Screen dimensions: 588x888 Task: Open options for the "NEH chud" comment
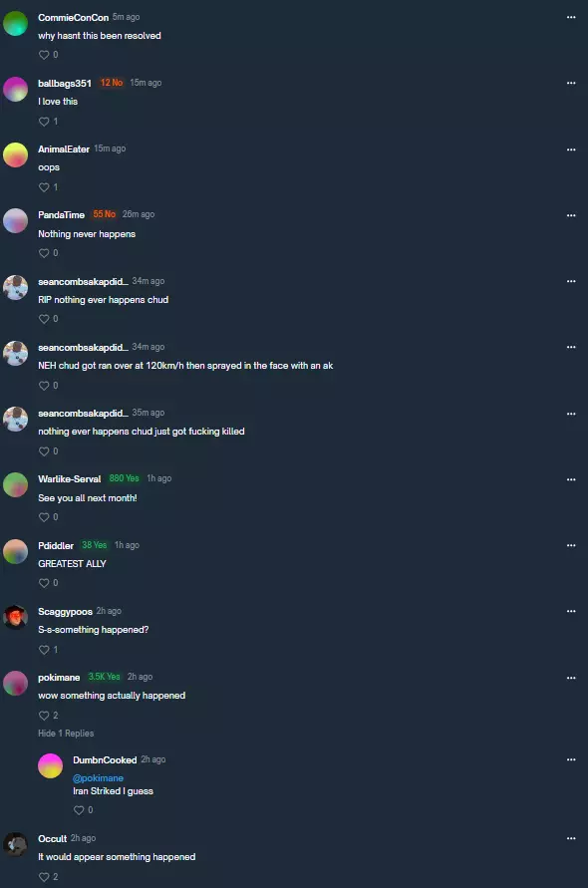[571, 347]
